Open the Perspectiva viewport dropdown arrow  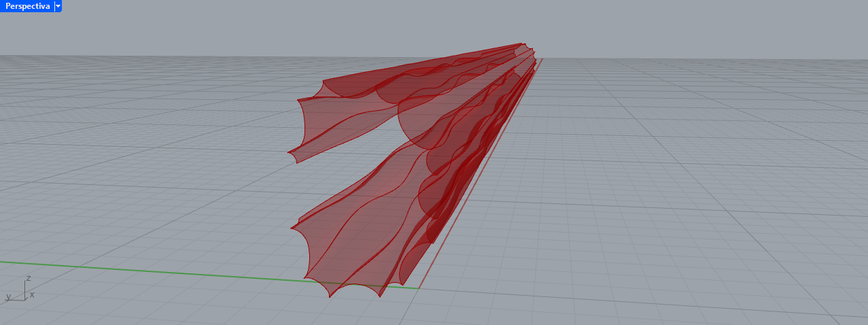pos(58,5)
